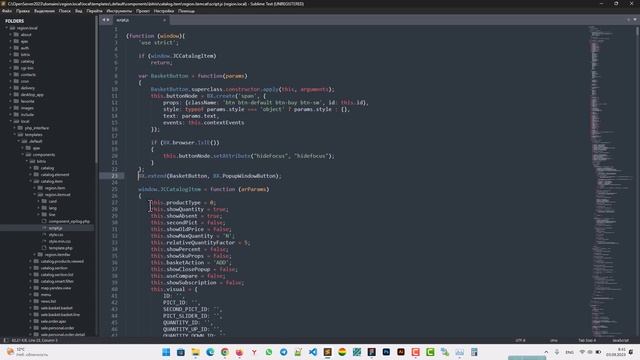Open the Инструменты menu
This screenshot has width=640, height=360.
point(119,11)
